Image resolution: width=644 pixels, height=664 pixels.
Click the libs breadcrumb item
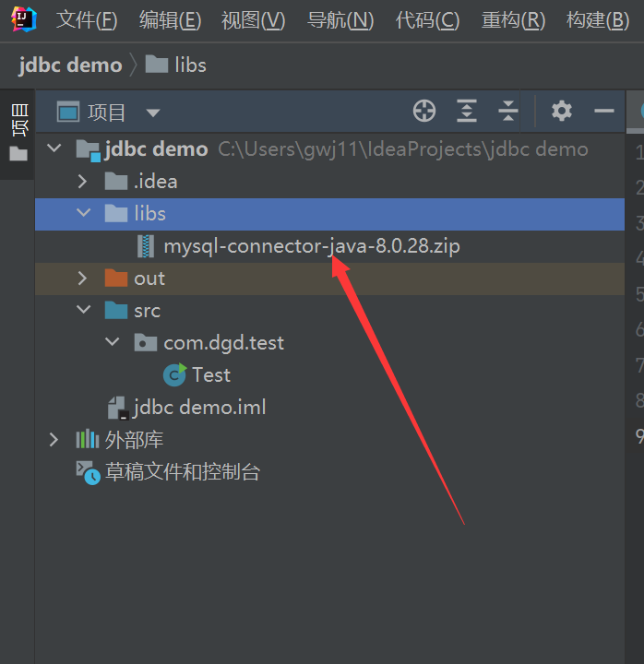[176, 65]
